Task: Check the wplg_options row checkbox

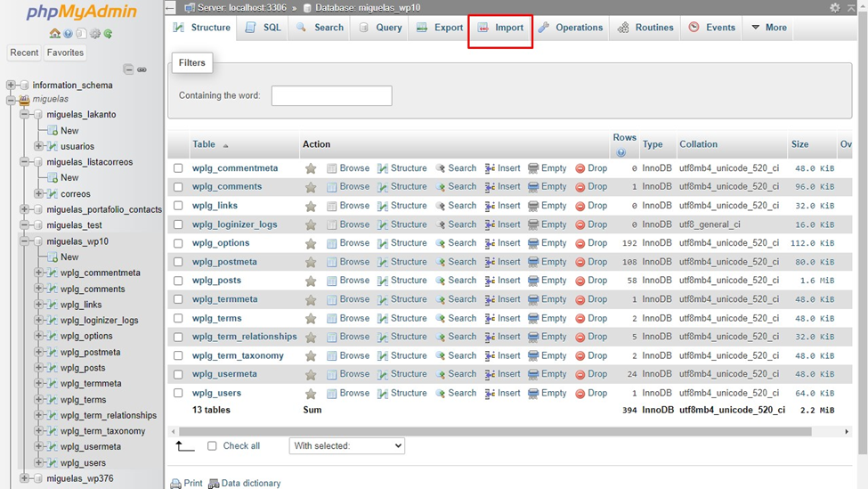Action: point(178,243)
